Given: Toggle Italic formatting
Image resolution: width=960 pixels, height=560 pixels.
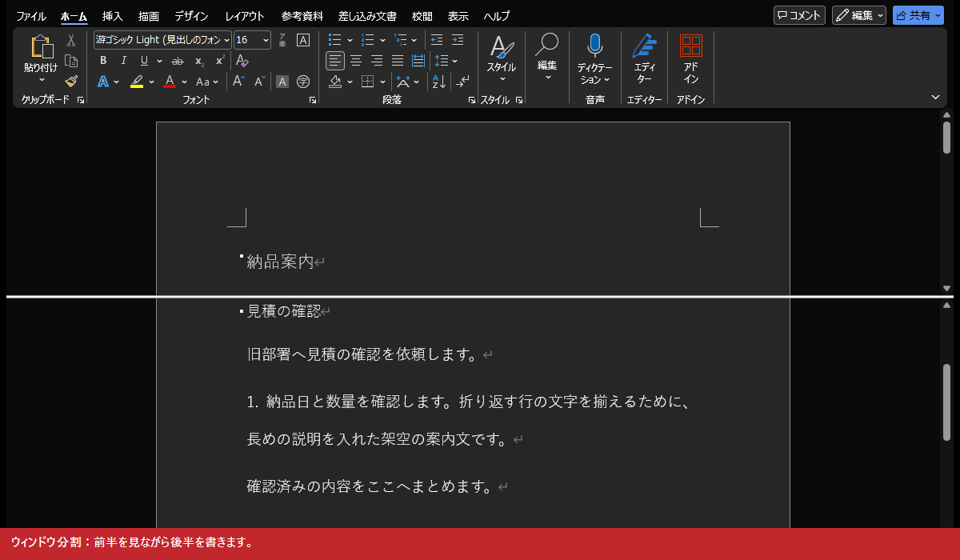Looking at the screenshot, I should [123, 61].
